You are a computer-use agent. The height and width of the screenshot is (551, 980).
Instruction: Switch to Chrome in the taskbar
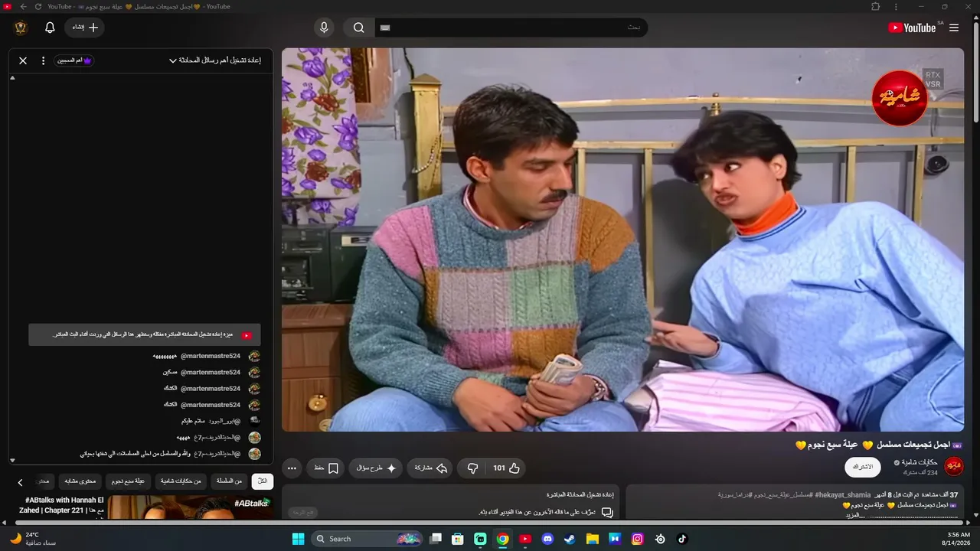click(503, 539)
